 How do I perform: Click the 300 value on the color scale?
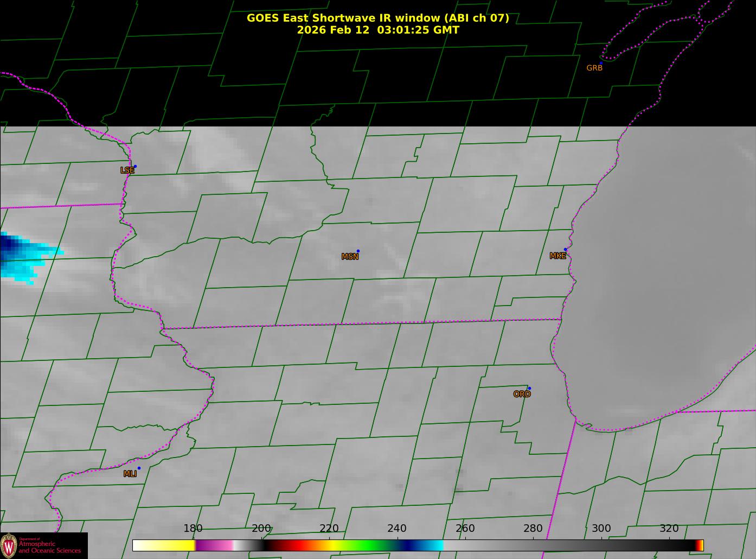(x=601, y=528)
